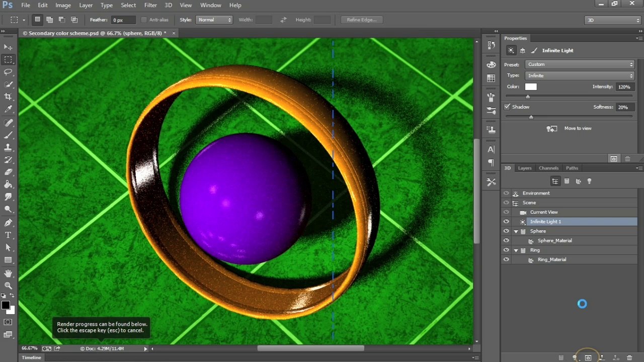The width and height of the screenshot is (644, 362).
Task: Click the light Color swatch
Action: click(x=531, y=86)
